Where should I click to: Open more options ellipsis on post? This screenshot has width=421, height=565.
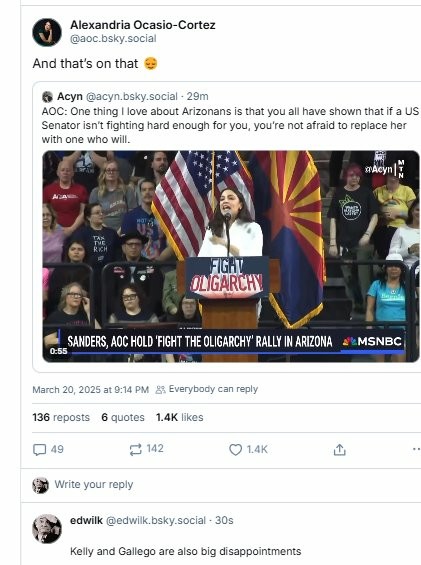(x=416, y=449)
